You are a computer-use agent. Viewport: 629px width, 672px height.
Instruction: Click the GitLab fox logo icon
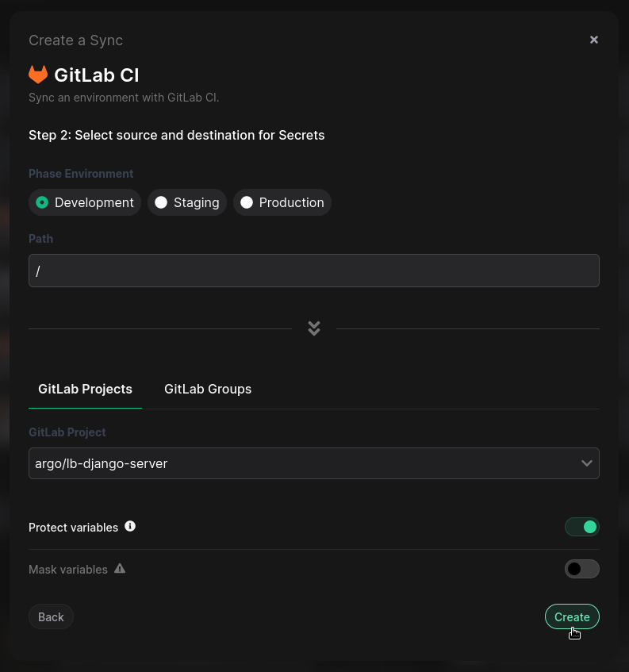coord(38,74)
